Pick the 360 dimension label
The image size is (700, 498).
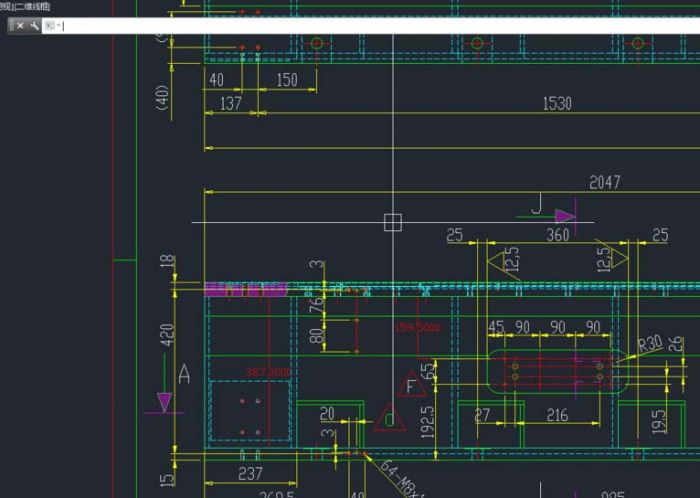coord(557,235)
